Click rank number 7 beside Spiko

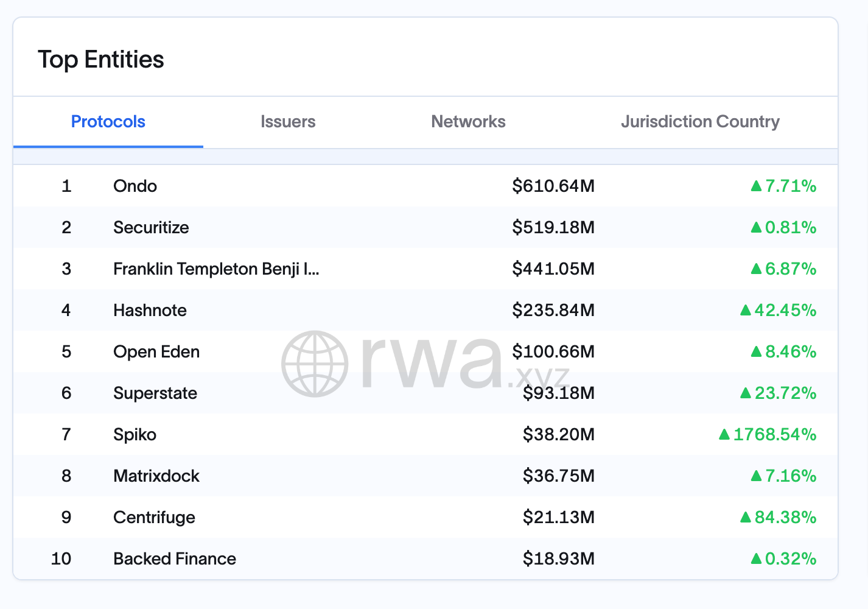tap(66, 435)
